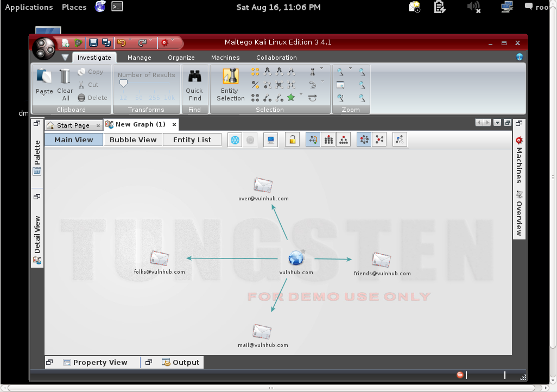557x392 pixels.
Task: Click the green open graph icon
Action: [x=78, y=43]
